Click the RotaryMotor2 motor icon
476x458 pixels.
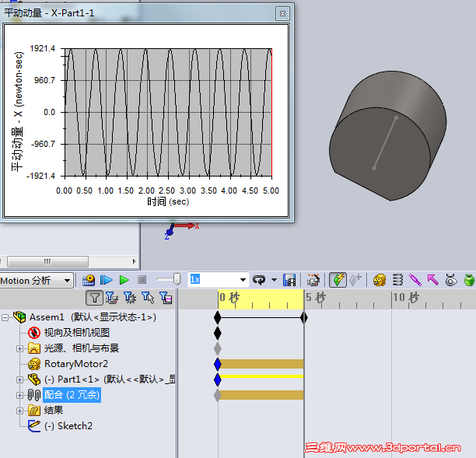34,364
